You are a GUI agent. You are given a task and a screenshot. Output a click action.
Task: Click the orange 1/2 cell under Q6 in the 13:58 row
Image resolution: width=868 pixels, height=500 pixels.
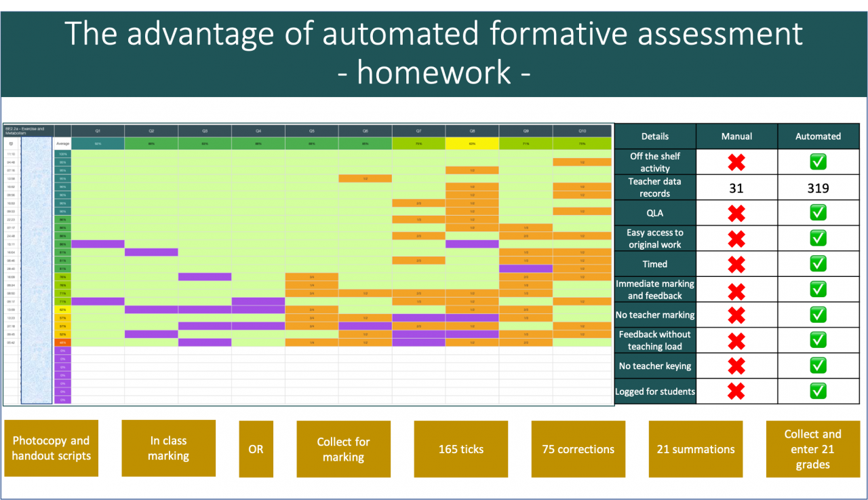(x=366, y=178)
